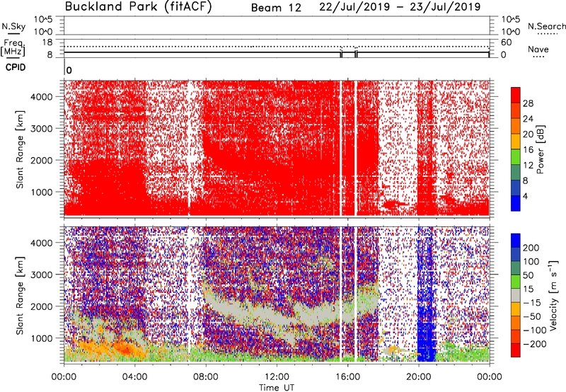Click "3000" on the velocity panel range axis
Viewport: 566px width, 392px height.
point(42,275)
